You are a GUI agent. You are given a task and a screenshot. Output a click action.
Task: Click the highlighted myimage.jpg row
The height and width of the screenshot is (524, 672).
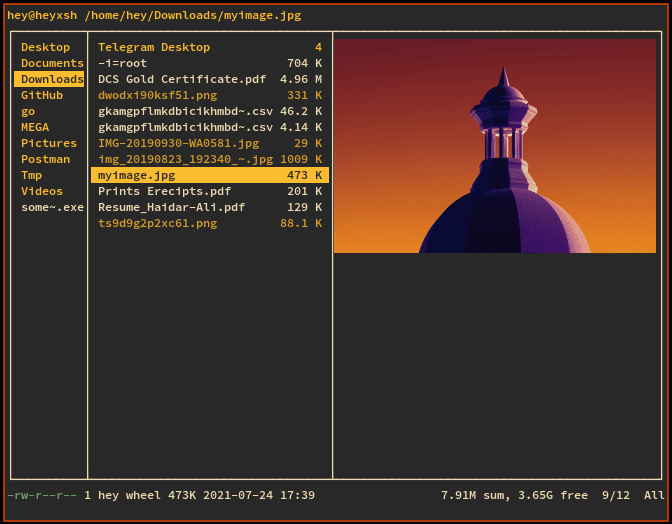[210, 175]
